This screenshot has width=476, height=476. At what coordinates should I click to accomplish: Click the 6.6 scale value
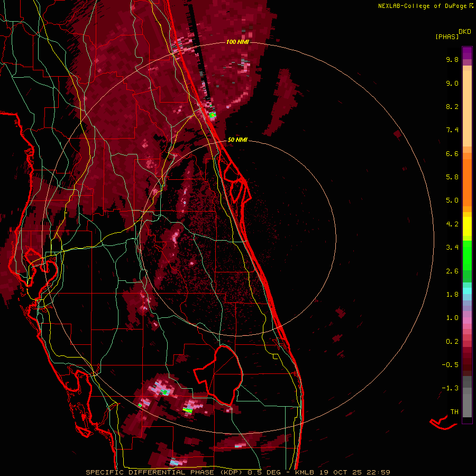coord(452,153)
